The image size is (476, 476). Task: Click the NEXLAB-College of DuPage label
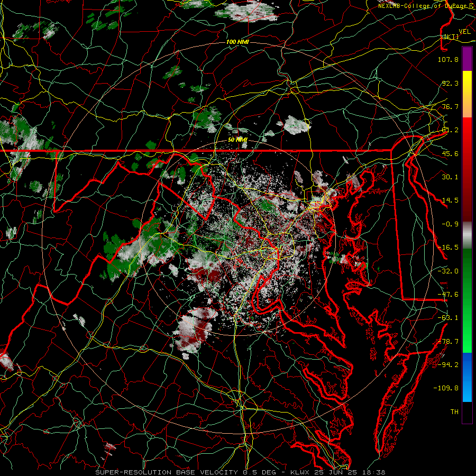(x=426, y=6)
